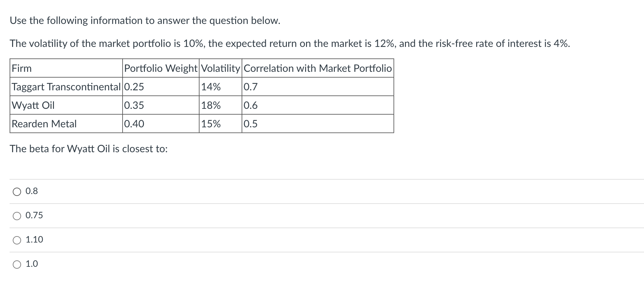644x284 pixels.
Task: Click the "1.0" answer label text
Action: (32, 264)
